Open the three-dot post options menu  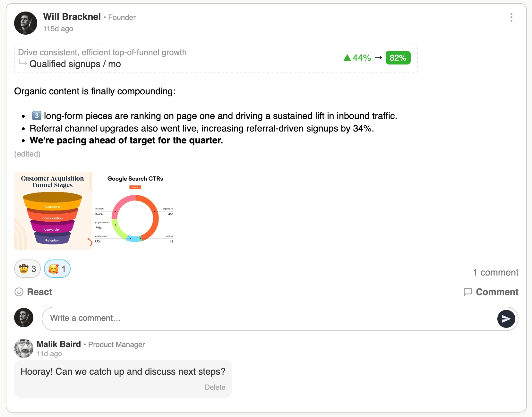(x=511, y=17)
